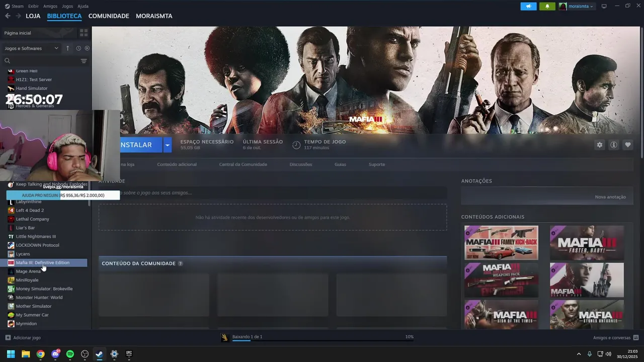Open Epic Games Launcher from taskbar
This screenshot has width=644, height=362.
click(x=129, y=354)
